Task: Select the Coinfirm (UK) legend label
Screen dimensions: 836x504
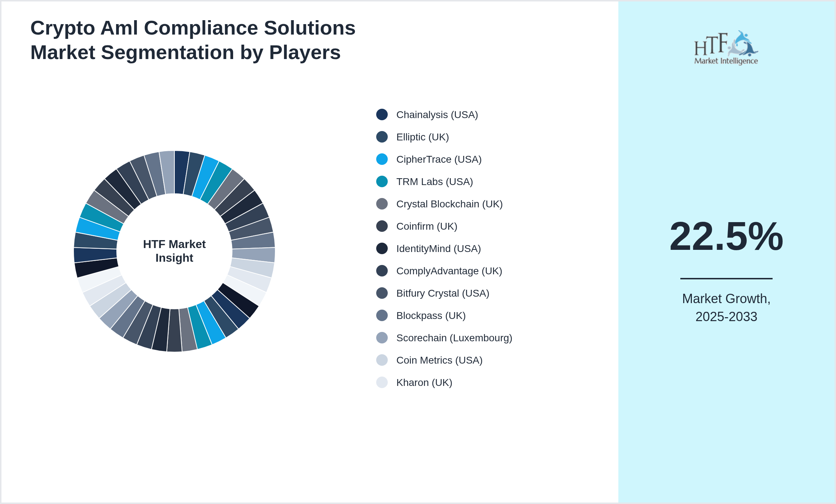Action: click(427, 226)
